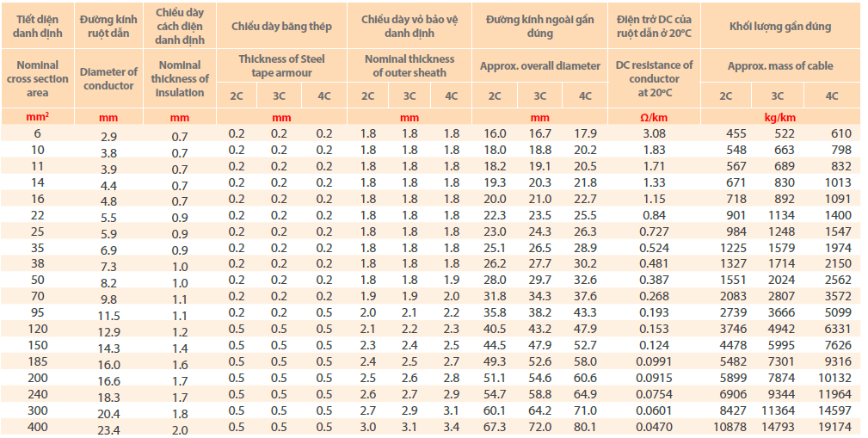
Task: Click the 'Nominal cross section area' header
Action: [x=37, y=78]
